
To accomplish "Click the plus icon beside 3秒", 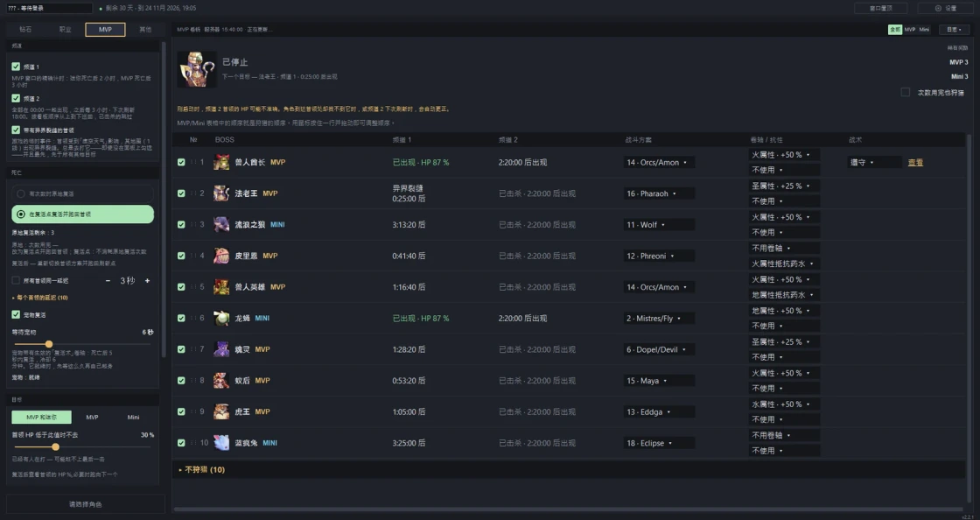I will click(x=148, y=281).
